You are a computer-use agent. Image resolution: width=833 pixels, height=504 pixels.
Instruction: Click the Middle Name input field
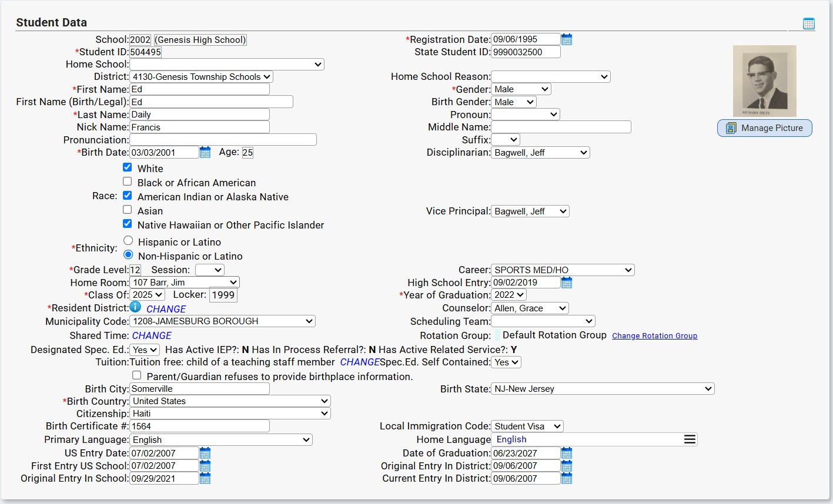pos(561,127)
